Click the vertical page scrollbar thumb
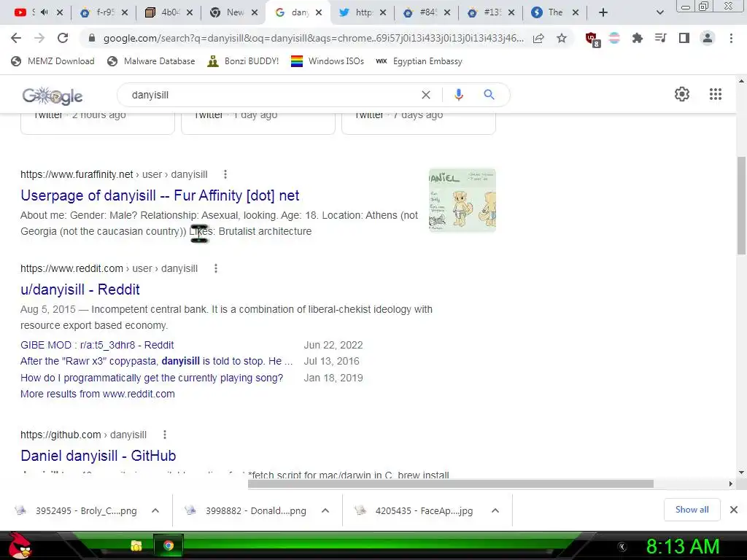This screenshot has width=747, height=560. [741, 206]
